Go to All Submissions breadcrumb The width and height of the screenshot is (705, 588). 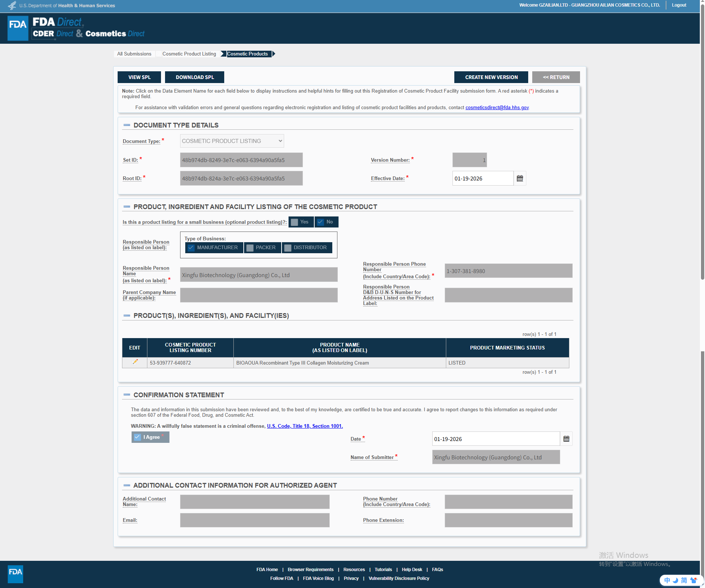point(134,54)
